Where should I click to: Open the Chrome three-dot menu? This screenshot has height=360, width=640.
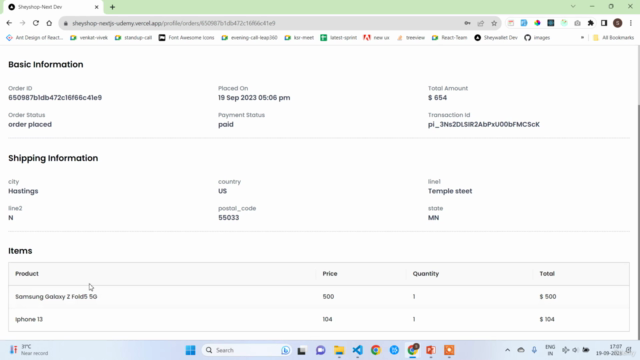[631, 23]
